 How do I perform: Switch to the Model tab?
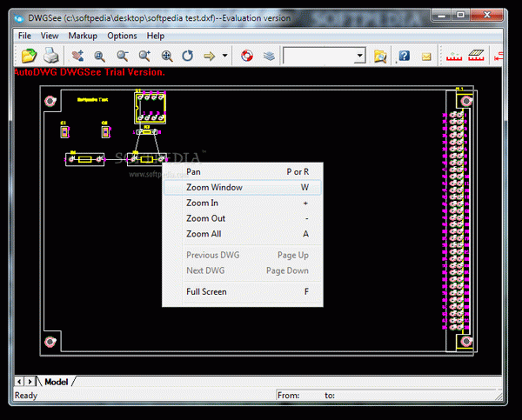[x=57, y=382]
